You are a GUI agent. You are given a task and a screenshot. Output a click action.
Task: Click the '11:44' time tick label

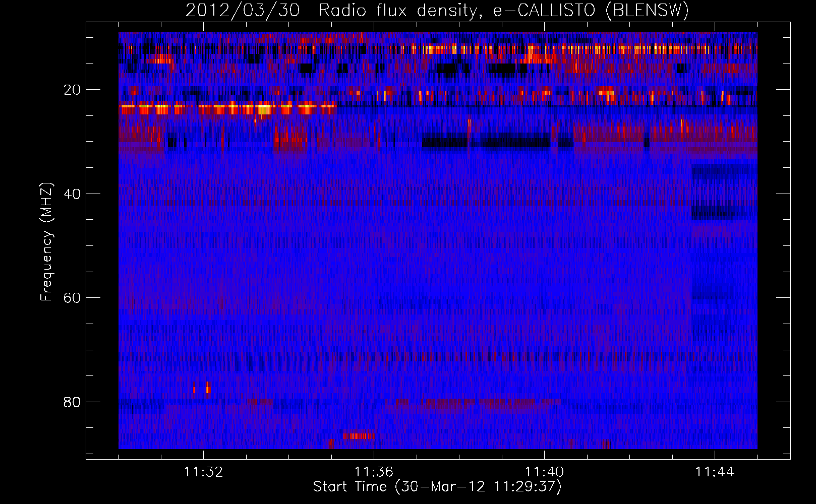tap(715, 472)
